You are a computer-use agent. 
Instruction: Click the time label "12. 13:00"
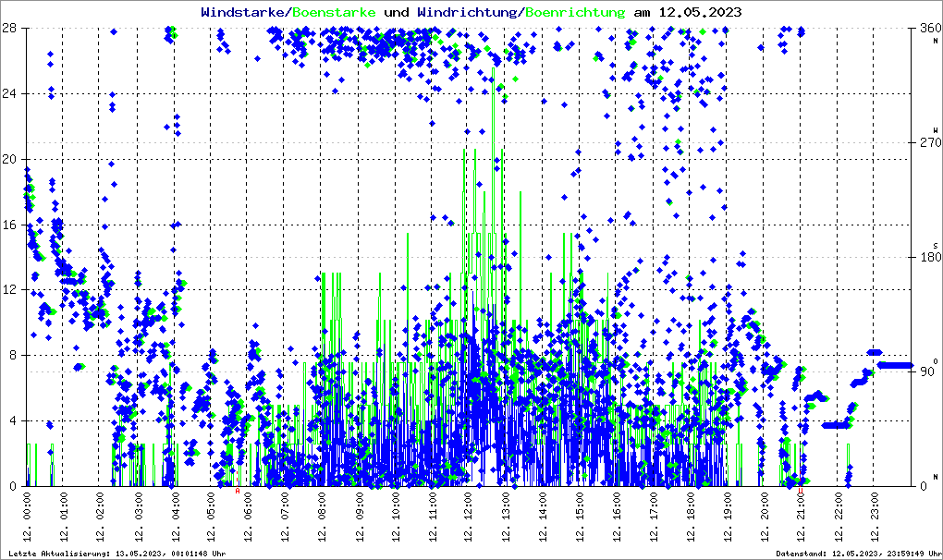tap(507, 517)
